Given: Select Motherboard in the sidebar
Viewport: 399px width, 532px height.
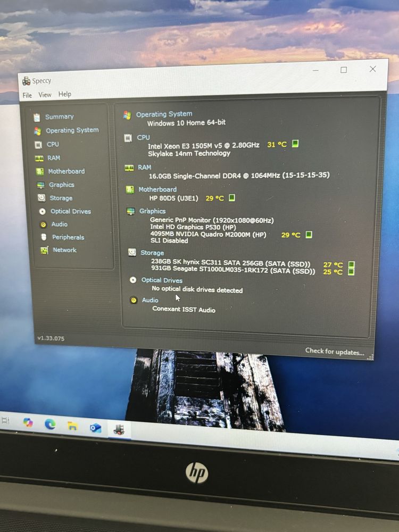Looking at the screenshot, I should (66, 171).
